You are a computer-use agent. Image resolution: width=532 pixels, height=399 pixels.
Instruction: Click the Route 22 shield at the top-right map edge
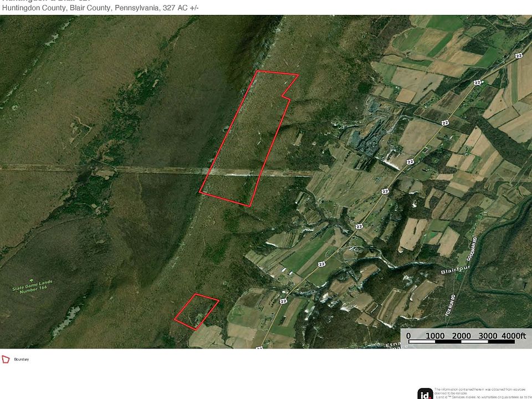[x=518, y=55]
